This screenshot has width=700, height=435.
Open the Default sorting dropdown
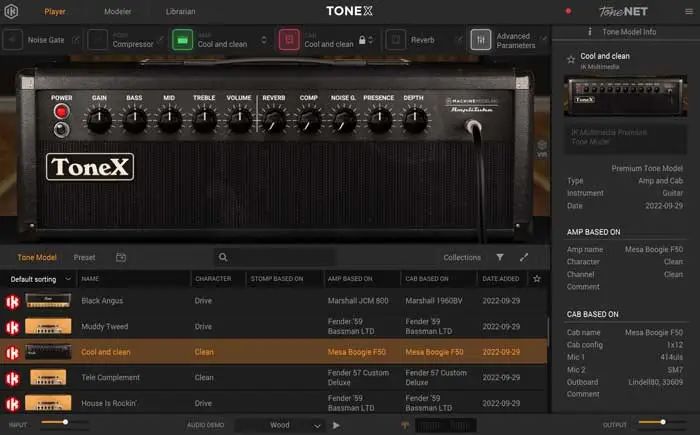[40, 279]
